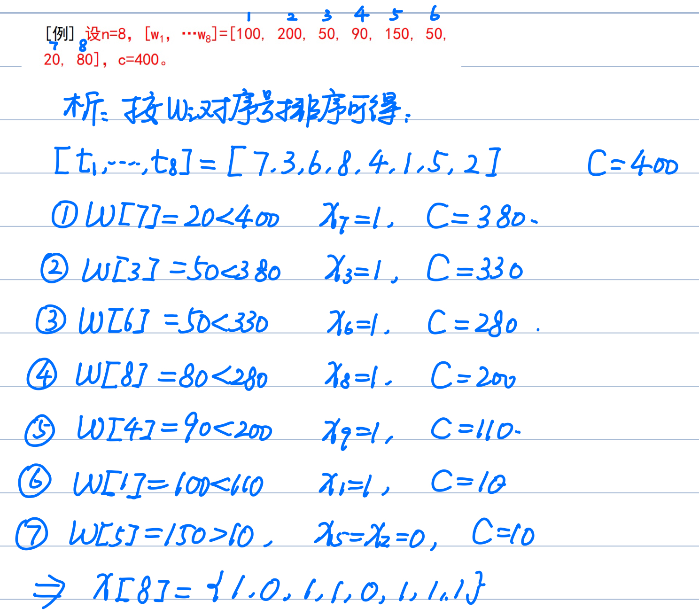This screenshot has height=616, width=699.
Task: Click the expression "W[8]=80<280"
Action: 172,376
